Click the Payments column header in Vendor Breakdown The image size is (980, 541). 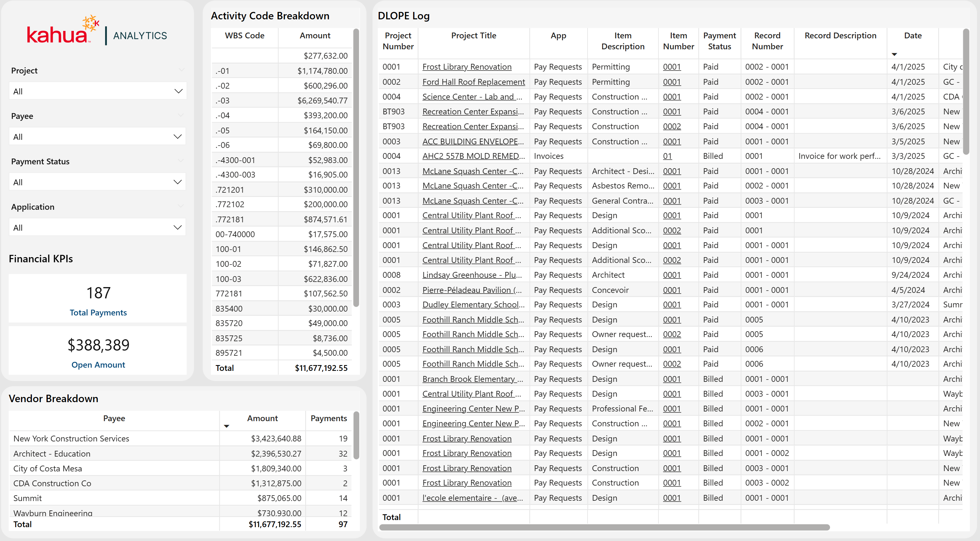pos(328,418)
